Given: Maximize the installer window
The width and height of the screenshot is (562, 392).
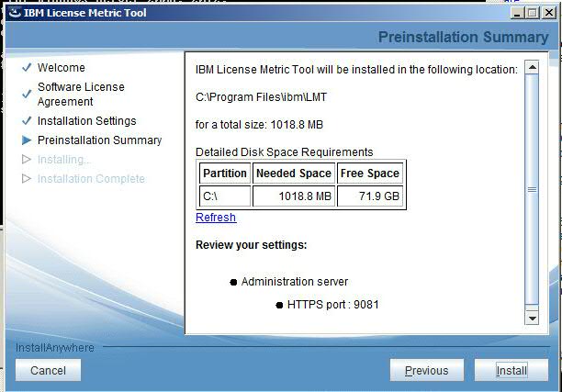Looking at the screenshot, I should click(532, 11).
